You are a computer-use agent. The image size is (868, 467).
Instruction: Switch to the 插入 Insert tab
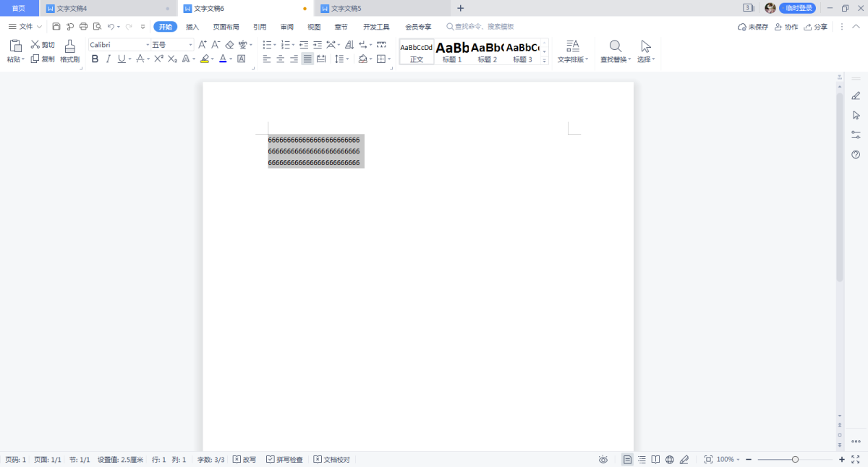pos(192,27)
